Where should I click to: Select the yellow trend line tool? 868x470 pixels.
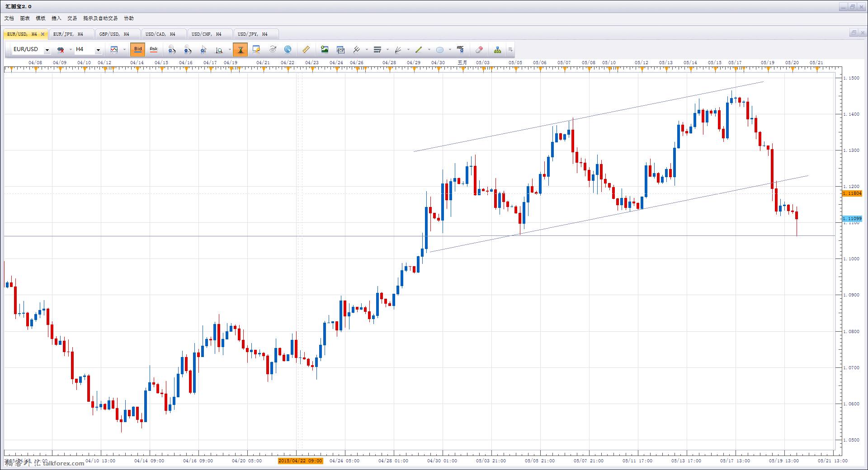(x=419, y=50)
